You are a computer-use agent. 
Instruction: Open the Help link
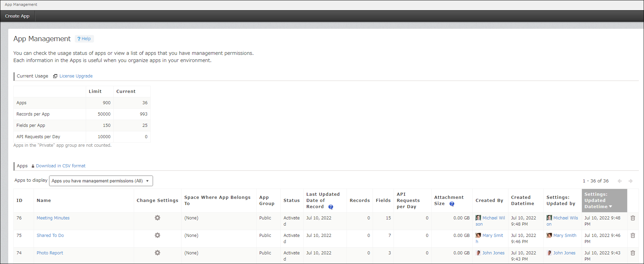(84, 39)
